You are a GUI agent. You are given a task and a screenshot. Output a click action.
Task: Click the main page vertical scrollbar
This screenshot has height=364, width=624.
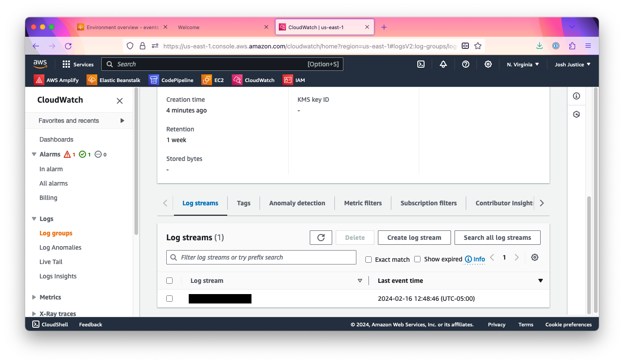point(589,254)
